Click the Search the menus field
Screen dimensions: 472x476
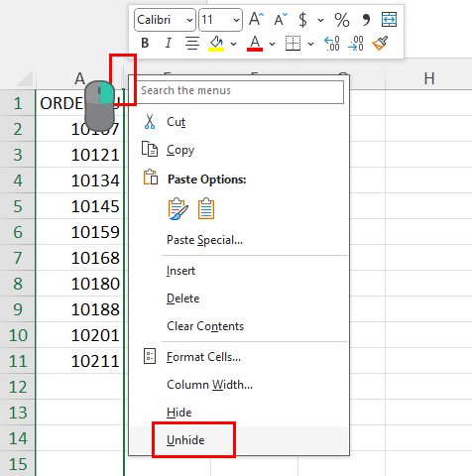click(x=240, y=90)
